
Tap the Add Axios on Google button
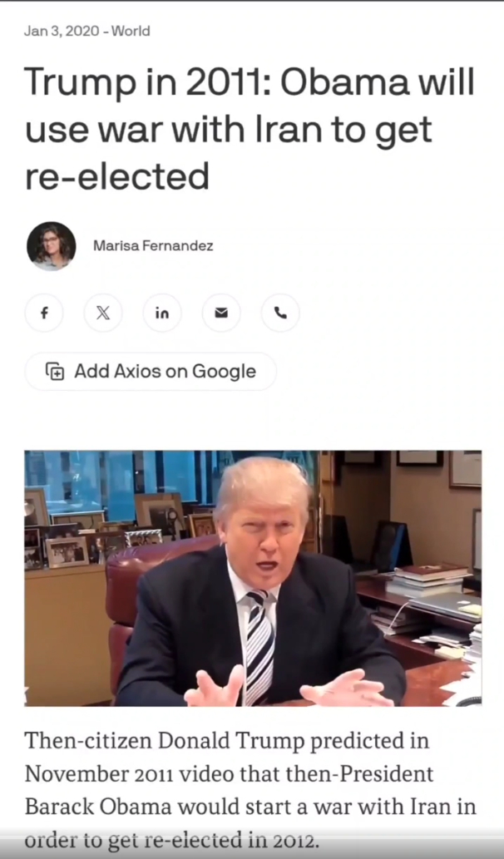tap(151, 372)
